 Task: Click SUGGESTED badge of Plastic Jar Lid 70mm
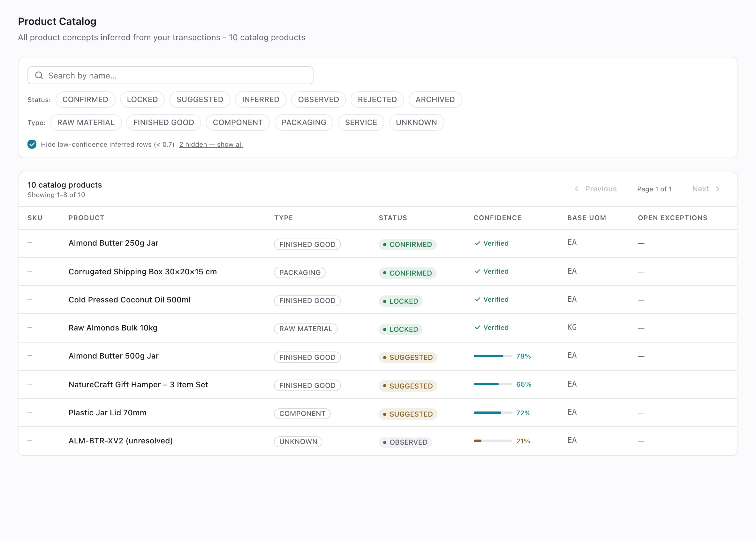click(x=408, y=414)
